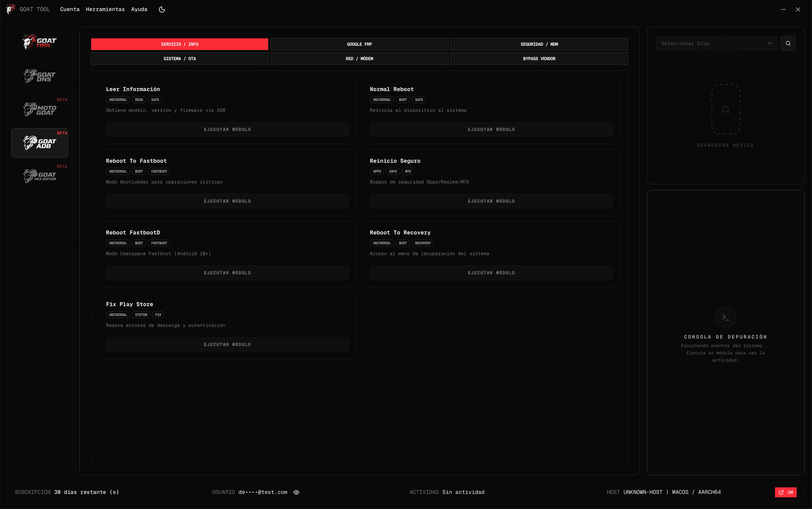Viewport: 812px width, 509px height.
Task: Click the RECOVERY tag on Reboot To Recovery
Action: point(423,243)
